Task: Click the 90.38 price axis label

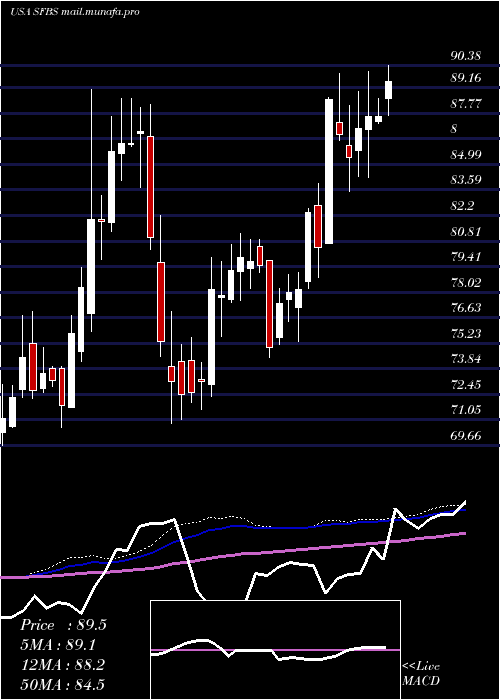Action: 466,56
